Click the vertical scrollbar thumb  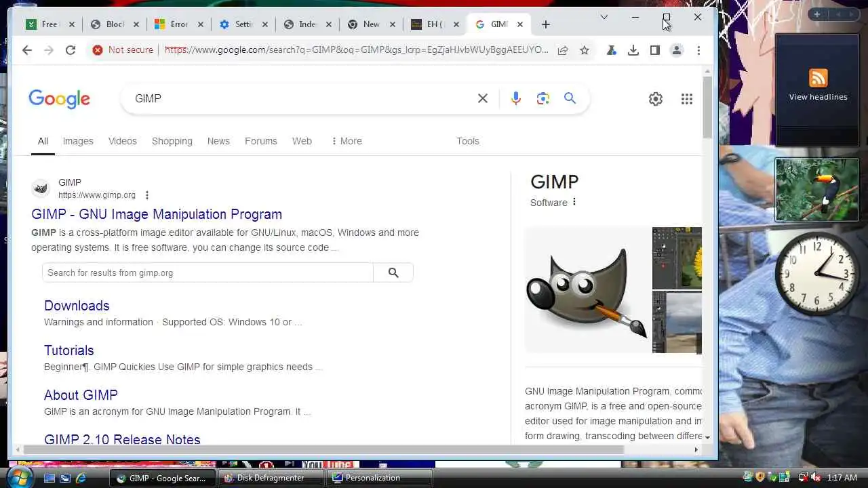707,106
